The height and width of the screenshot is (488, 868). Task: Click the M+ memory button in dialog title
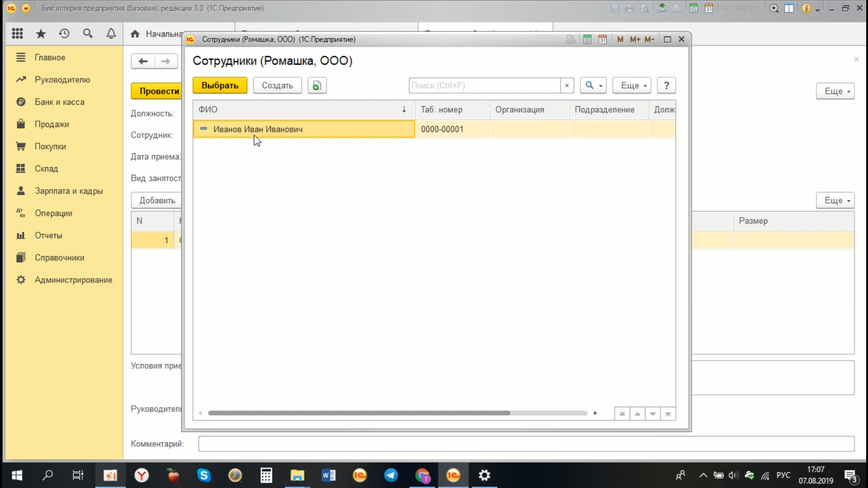[x=635, y=39]
